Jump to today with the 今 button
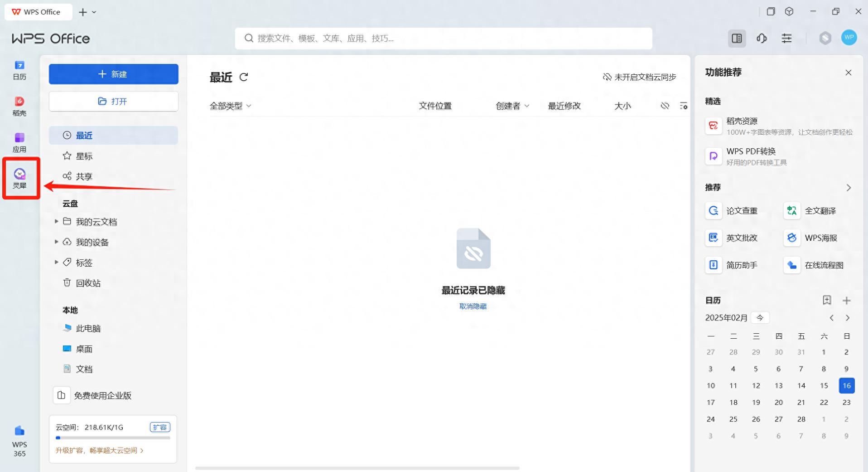 (760, 318)
